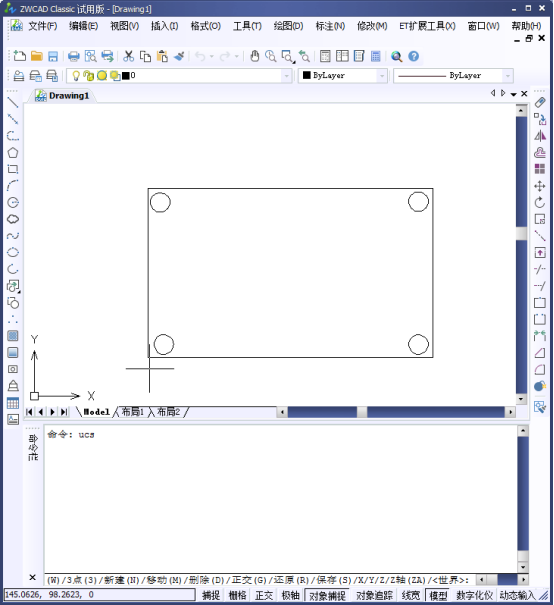The image size is (554, 605).
Task: Toggle 栅格 grid display in status bar
Action: [x=237, y=595]
